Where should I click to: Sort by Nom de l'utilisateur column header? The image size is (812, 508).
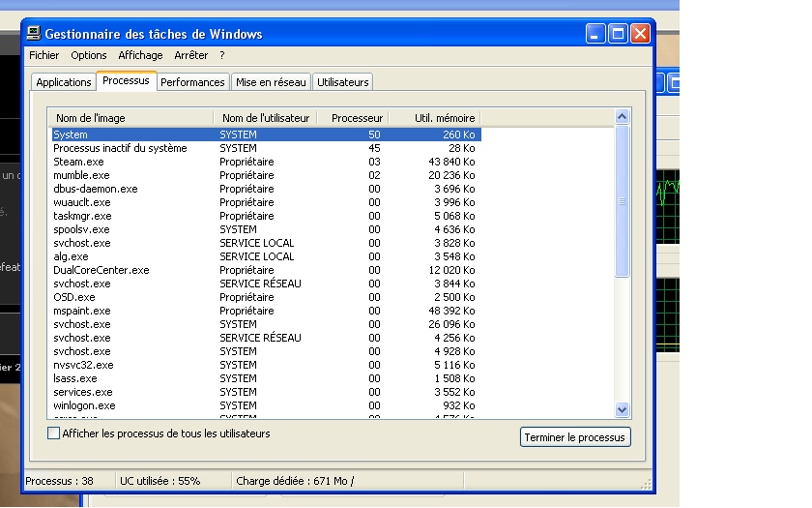[266, 118]
